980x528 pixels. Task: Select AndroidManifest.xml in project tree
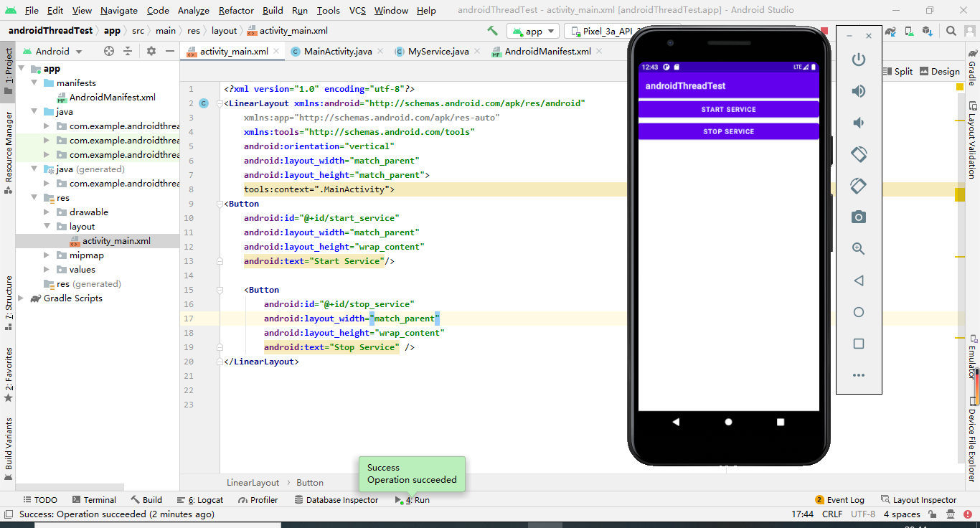tap(113, 98)
